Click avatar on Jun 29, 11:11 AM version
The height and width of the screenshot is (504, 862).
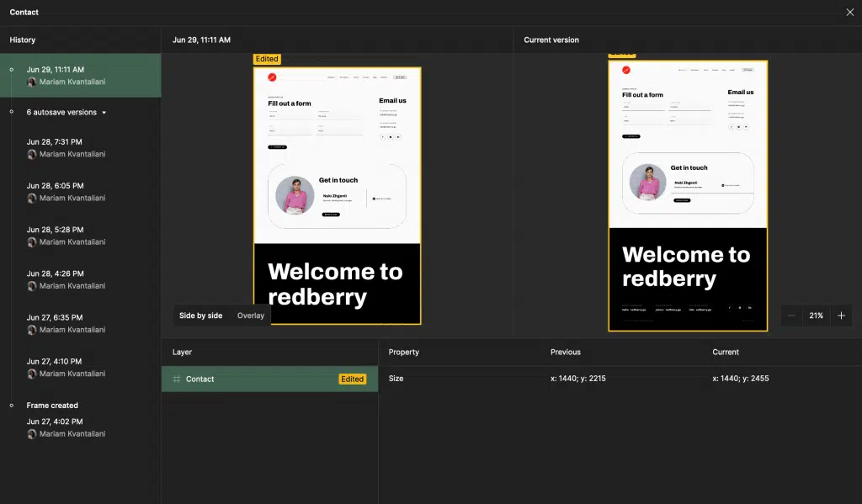(x=32, y=82)
